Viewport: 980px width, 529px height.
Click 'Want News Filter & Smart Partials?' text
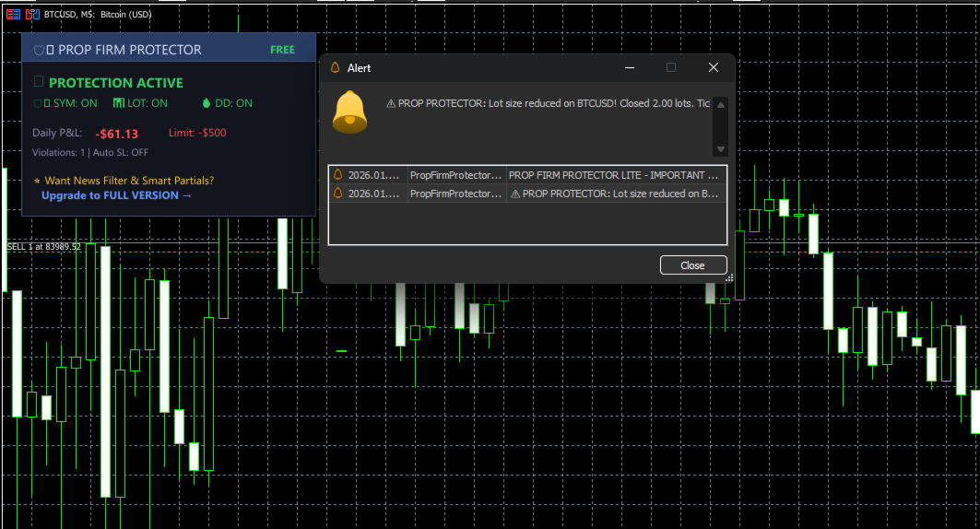point(129,181)
